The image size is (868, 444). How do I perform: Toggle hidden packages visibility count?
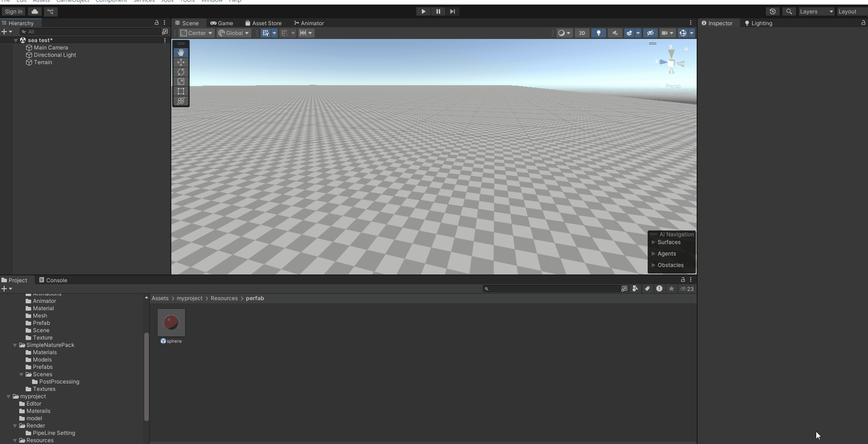pos(687,289)
